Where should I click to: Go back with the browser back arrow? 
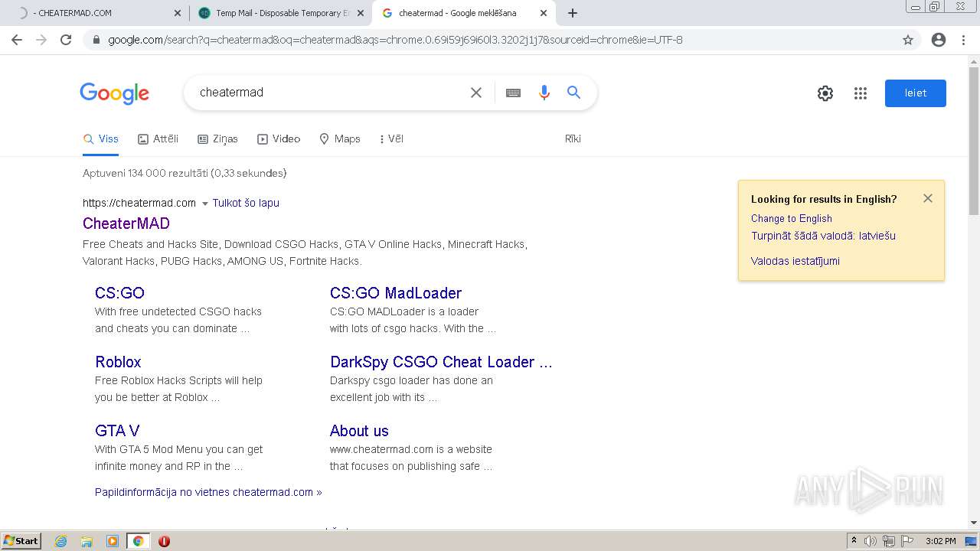17,40
